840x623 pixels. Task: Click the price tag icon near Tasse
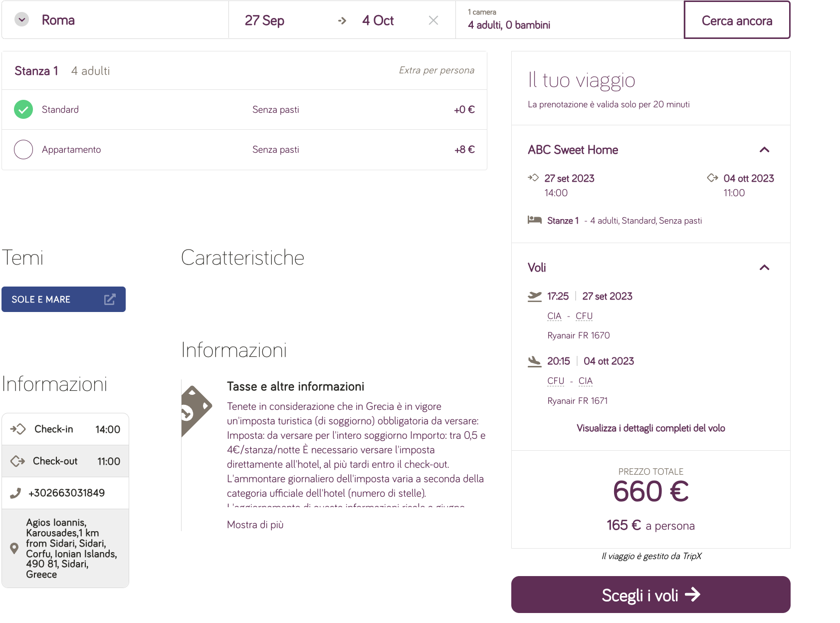click(x=196, y=410)
